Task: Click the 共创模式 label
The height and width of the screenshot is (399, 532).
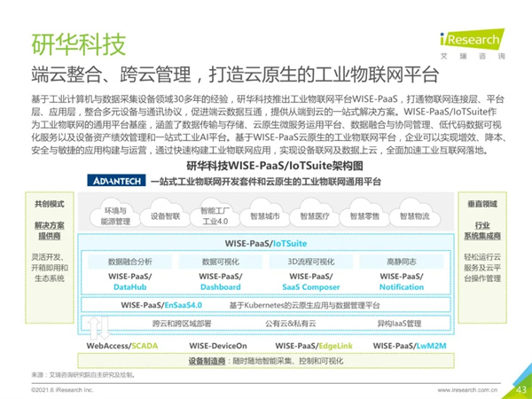Action: click(x=49, y=204)
